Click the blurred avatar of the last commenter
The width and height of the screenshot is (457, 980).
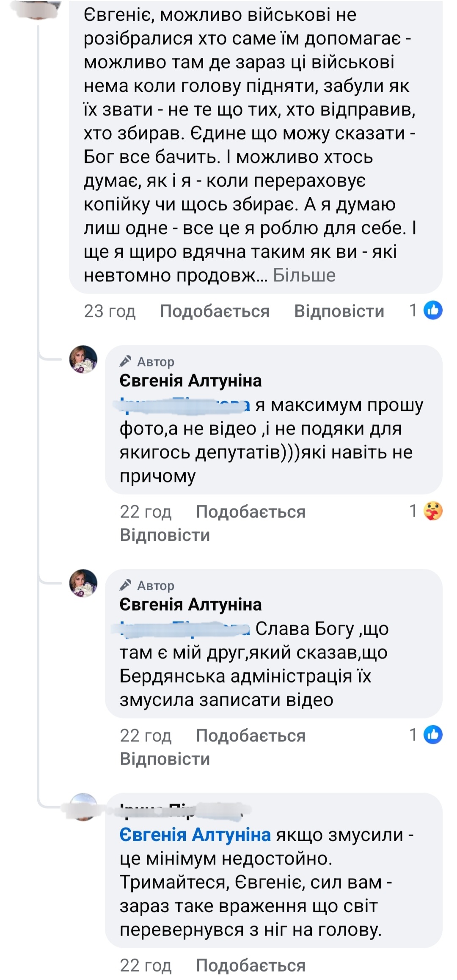83,807
